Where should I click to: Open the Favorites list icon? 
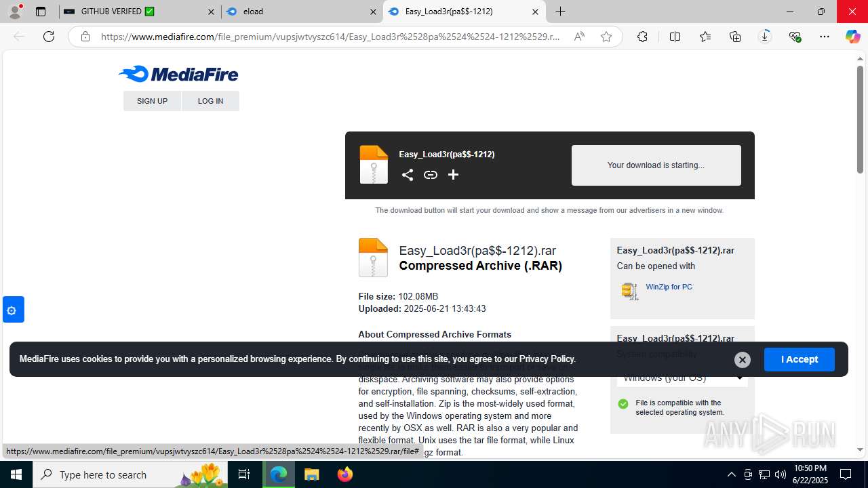705,37
